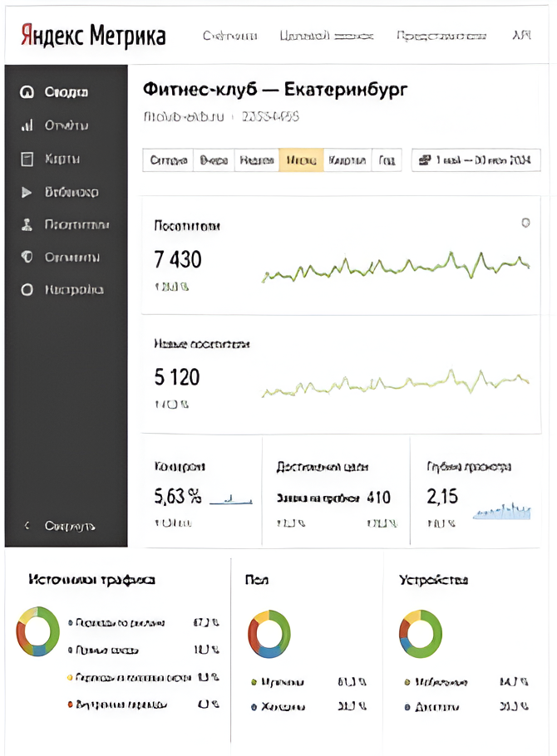Click the Карты icon in sidebar
The height and width of the screenshot is (756, 557).
coord(27,159)
